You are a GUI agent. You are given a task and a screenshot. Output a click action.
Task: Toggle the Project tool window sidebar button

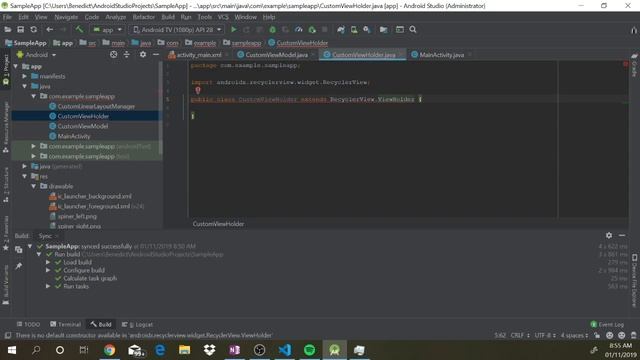[x=6, y=69]
